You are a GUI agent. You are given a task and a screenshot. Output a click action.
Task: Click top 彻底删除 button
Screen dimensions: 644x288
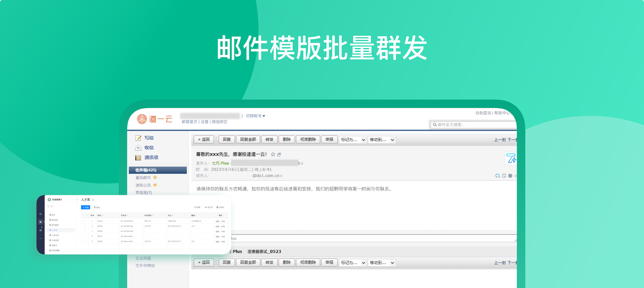(308, 139)
